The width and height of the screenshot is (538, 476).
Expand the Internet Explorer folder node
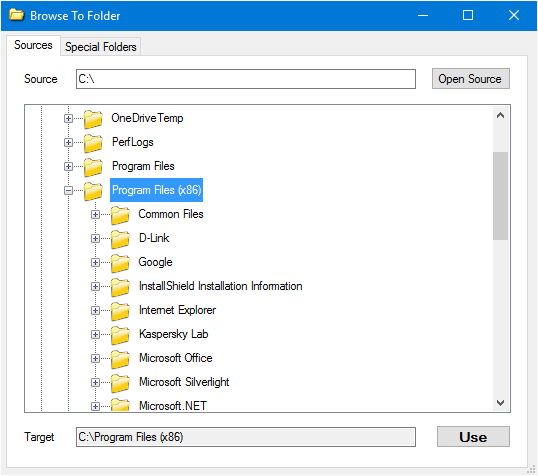pos(95,311)
